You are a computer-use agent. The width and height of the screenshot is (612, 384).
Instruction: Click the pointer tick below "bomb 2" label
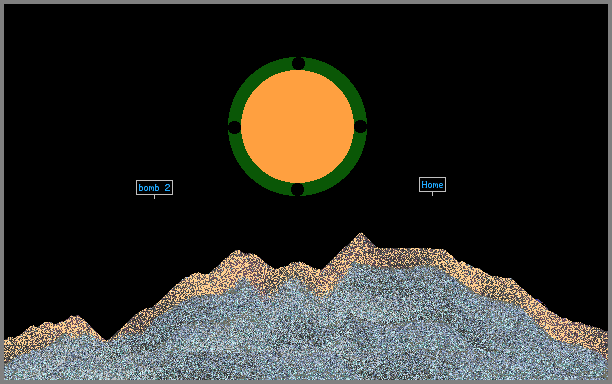point(154,197)
